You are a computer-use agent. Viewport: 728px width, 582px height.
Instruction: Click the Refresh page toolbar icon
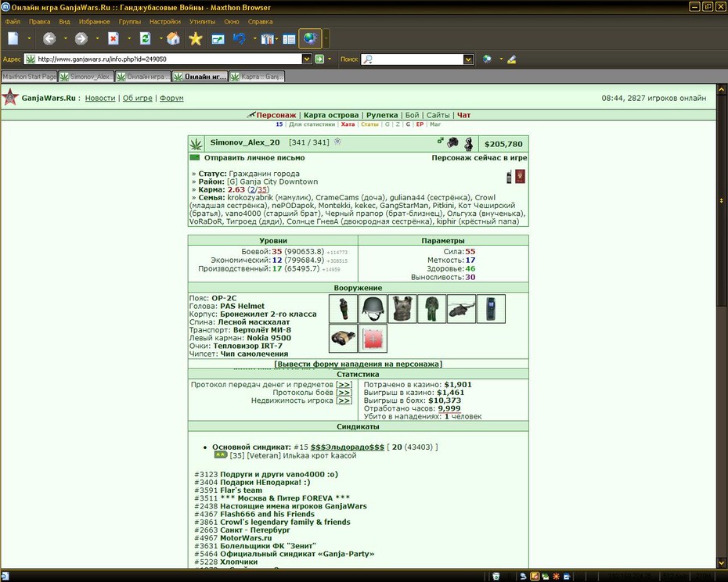[145, 38]
